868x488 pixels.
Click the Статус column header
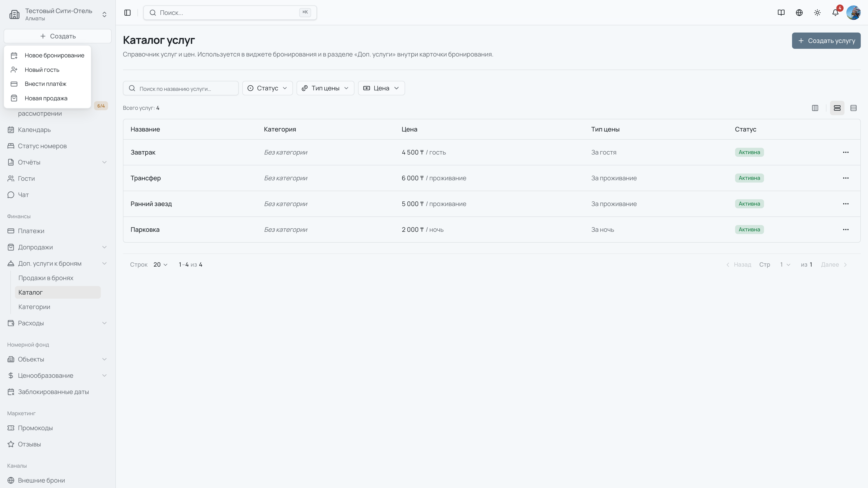click(x=745, y=130)
